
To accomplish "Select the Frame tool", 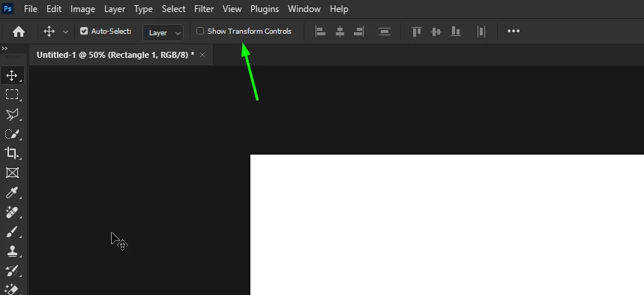I will 12,173.
